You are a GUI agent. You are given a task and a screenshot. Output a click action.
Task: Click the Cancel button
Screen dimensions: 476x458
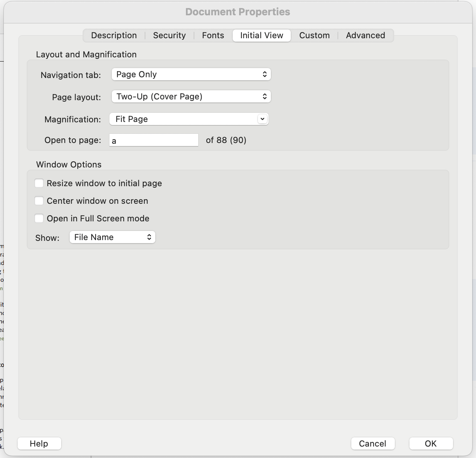373,443
